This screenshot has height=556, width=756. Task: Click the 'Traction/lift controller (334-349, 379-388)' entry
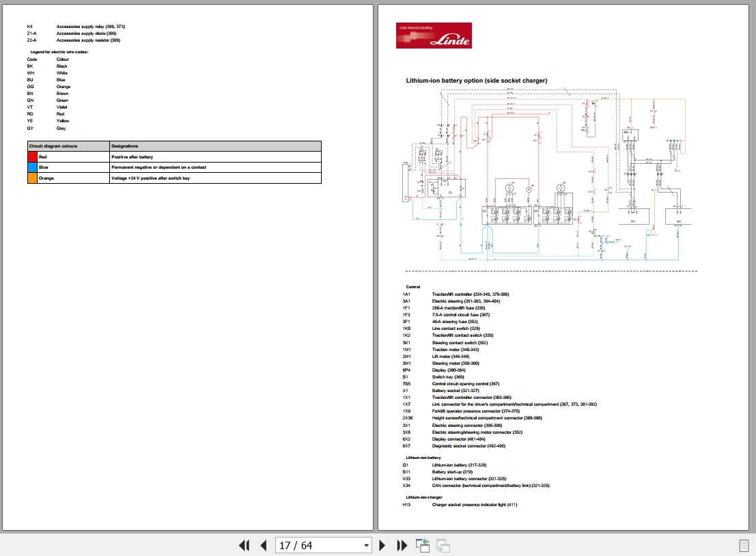(470, 294)
